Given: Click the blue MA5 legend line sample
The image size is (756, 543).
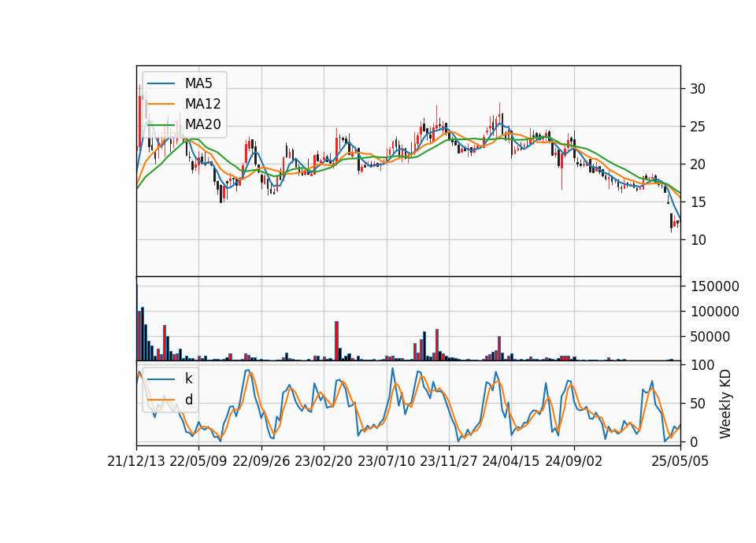Looking at the screenshot, I should [161, 83].
